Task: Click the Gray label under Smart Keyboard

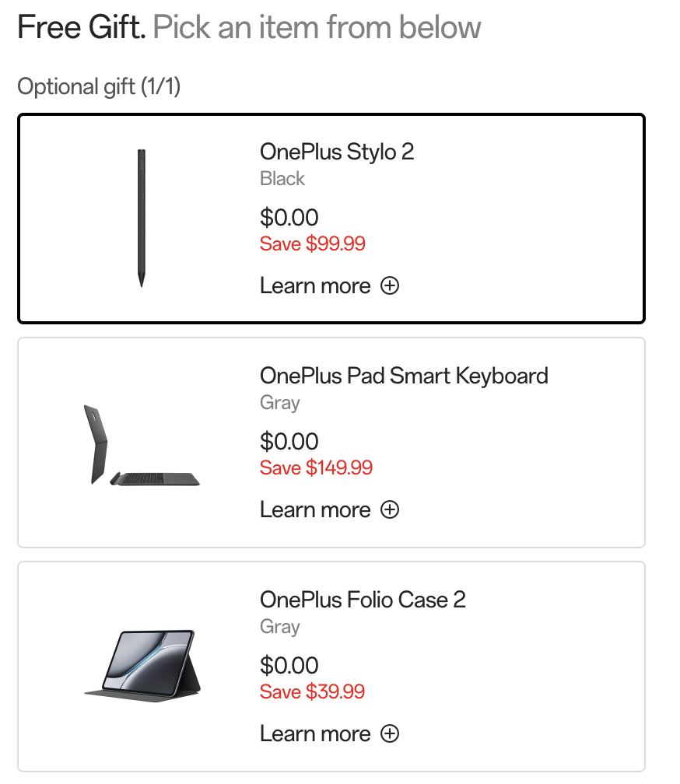Action: 280,402
